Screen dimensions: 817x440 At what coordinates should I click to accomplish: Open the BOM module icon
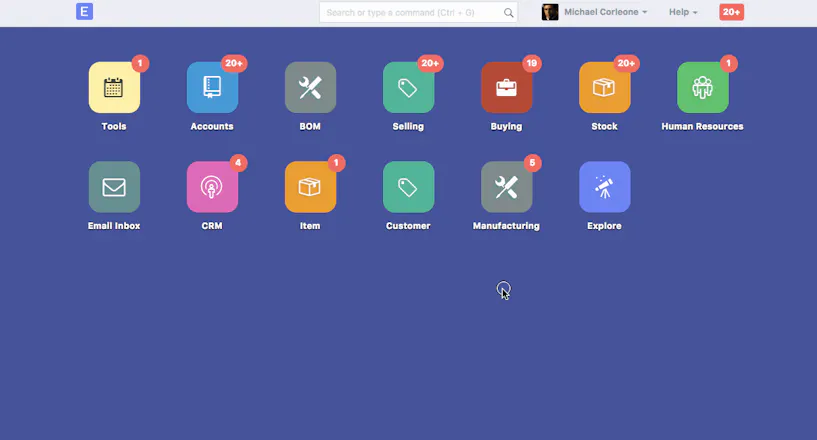tap(310, 88)
